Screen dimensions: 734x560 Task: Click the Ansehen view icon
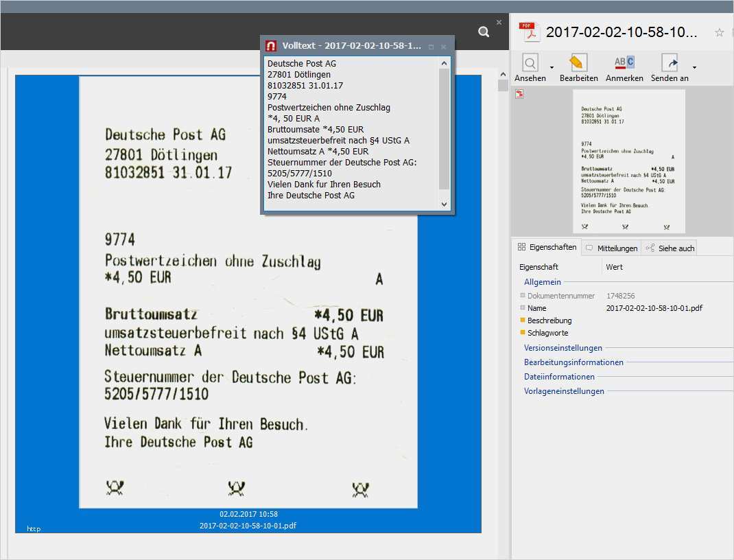coord(530,64)
